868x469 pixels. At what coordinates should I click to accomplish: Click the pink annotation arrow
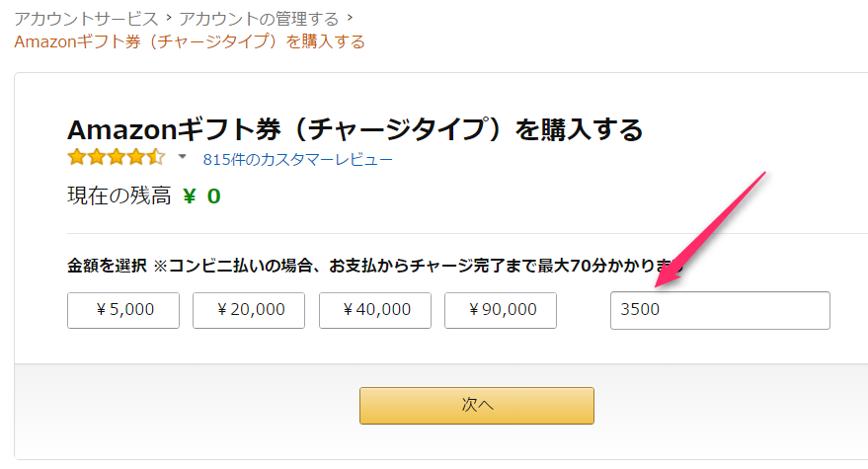tap(711, 229)
